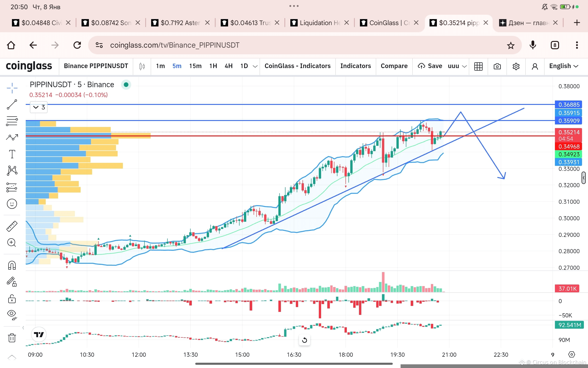Image resolution: width=588 pixels, height=368 pixels.
Task: Open the TradingView logo link
Action: [x=39, y=334]
